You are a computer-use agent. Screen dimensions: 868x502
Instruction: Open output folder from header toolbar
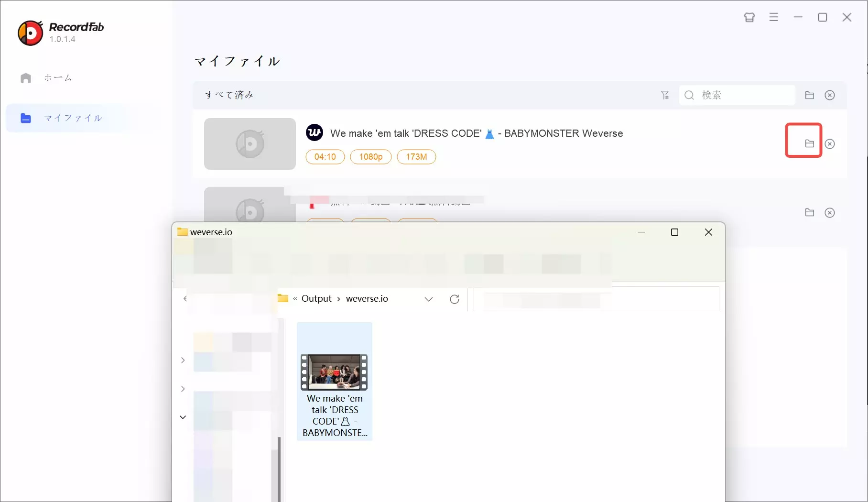pyautogui.click(x=809, y=95)
